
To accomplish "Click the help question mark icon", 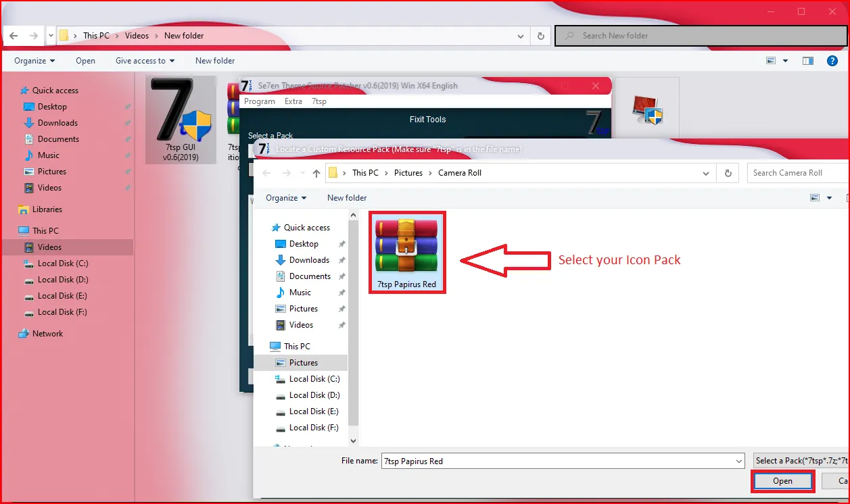I will click(832, 61).
